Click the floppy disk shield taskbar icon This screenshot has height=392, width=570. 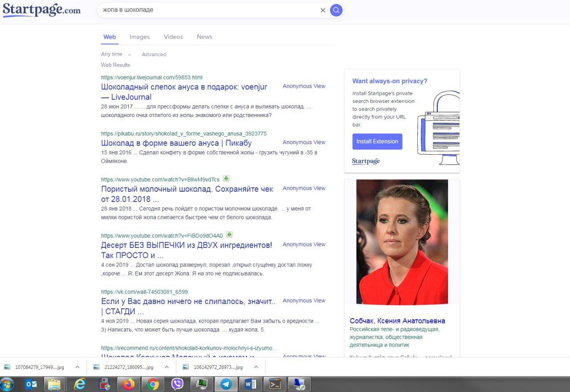104,384
